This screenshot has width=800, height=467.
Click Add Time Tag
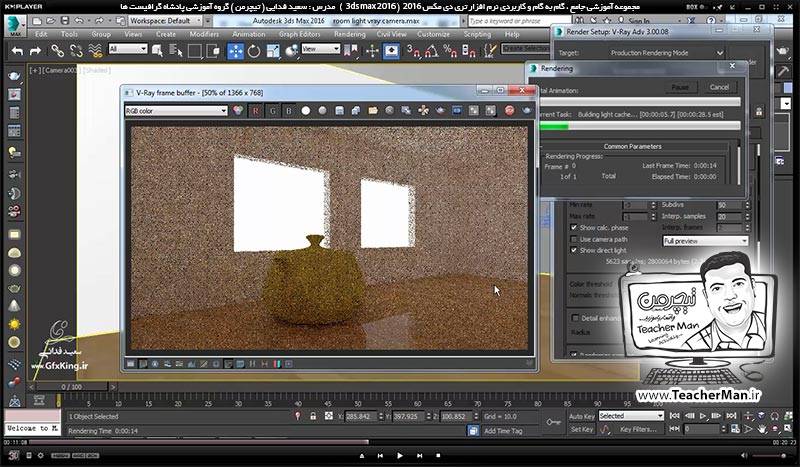(503, 431)
